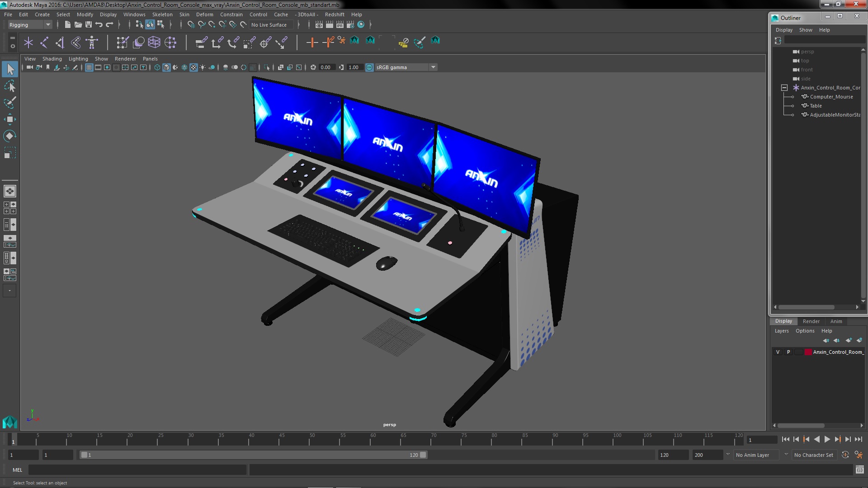Undo the last action with the arrow icon

pos(99,24)
